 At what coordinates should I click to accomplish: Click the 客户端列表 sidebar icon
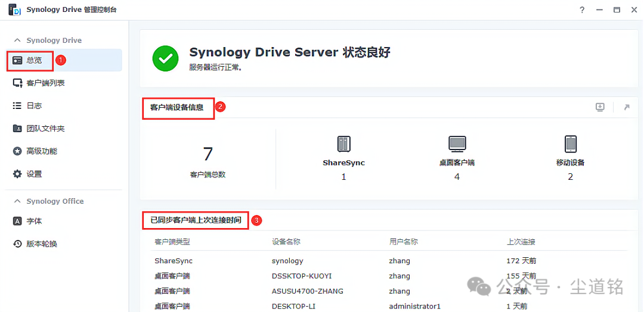tap(17, 83)
